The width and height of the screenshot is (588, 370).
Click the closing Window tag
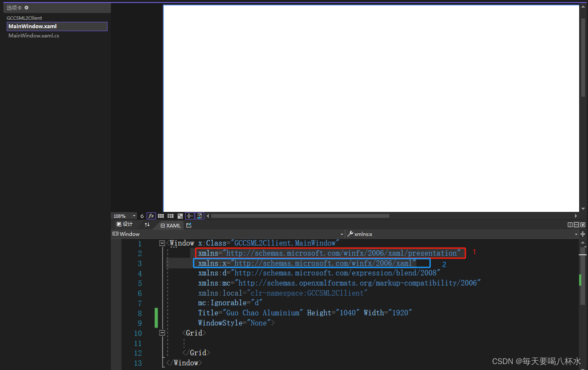184,363
